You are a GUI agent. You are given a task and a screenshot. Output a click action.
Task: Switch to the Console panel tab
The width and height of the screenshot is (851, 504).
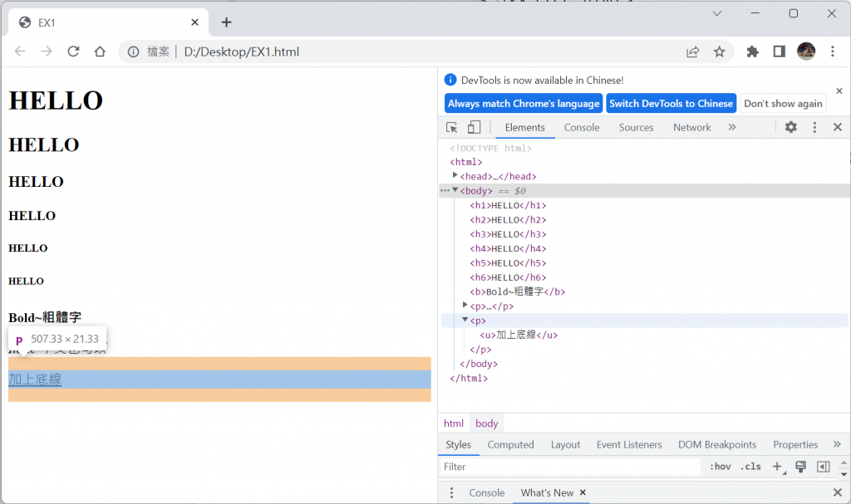[581, 128]
